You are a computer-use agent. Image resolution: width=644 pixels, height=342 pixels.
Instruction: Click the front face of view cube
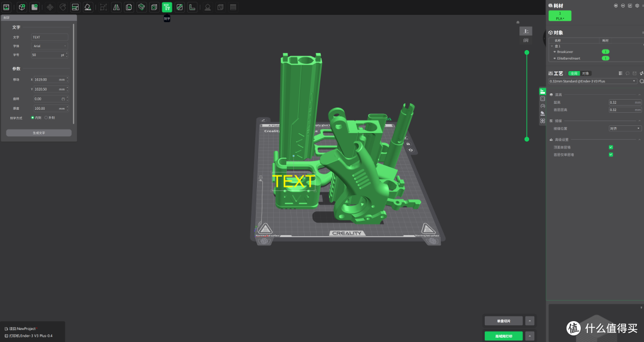click(x=526, y=40)
